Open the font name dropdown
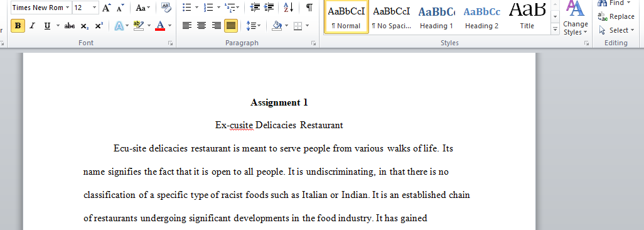 [x=67, y=8]
